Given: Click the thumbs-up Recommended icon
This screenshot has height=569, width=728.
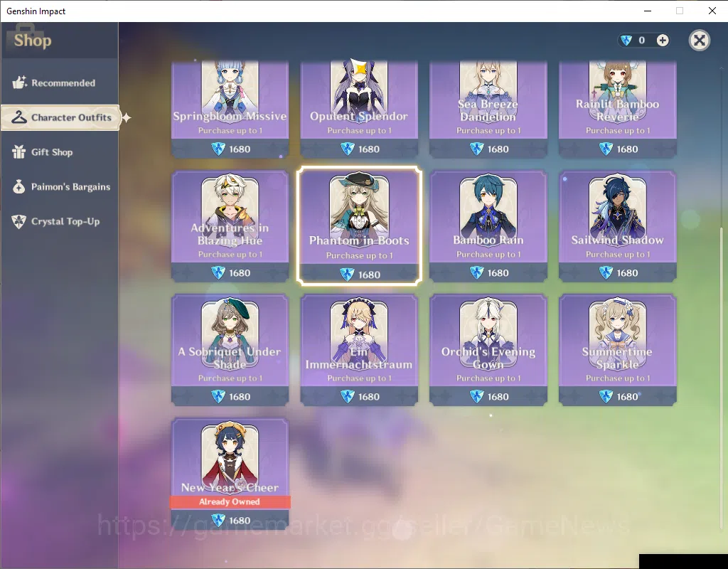Looking at the screenshot, I should tap(19, 83).
